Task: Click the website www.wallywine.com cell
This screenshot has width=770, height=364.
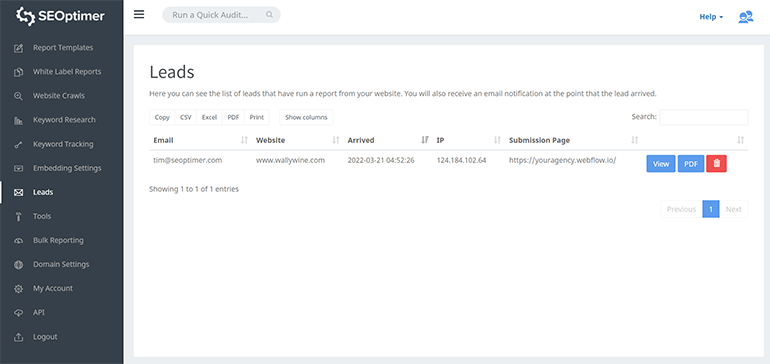Action: pyautogui.click(x=290, y=160)
